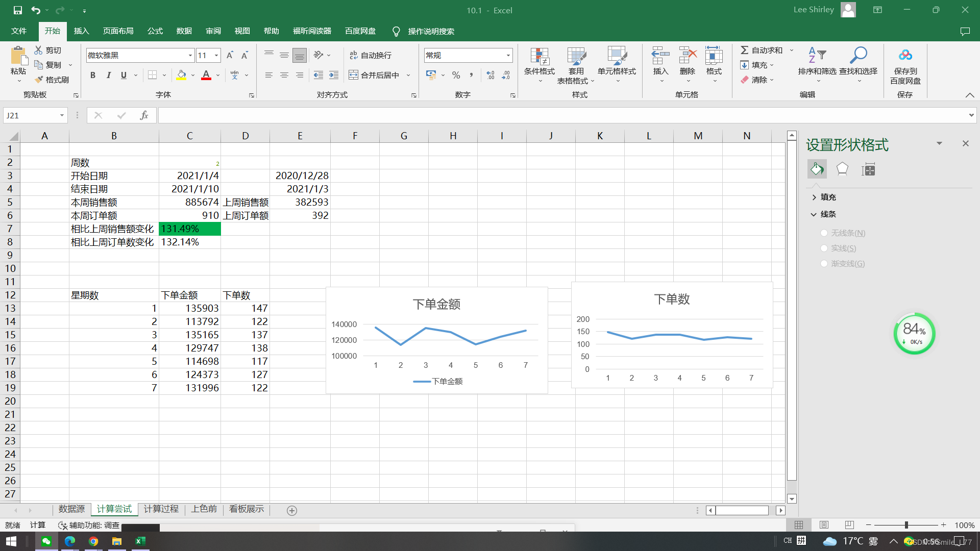
Task: Open the Conditional Formatting icon menu
Action: [x=539, y=57]
